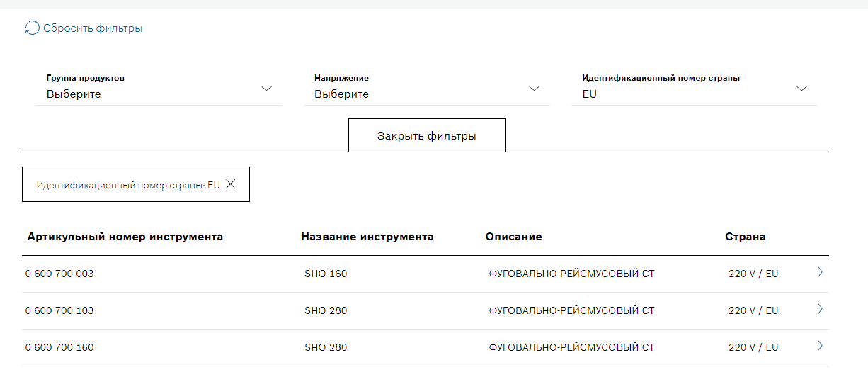
Task: Click the Напряжение chevron arrow
Action: tap(535, 89)
